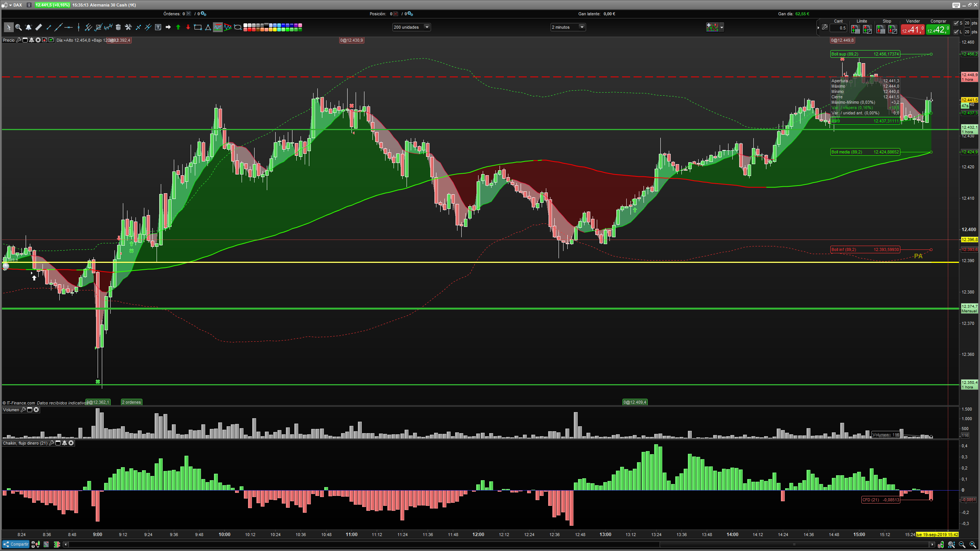
Task: Open the 200 unidades dropdown
Action: coord(427,27)
